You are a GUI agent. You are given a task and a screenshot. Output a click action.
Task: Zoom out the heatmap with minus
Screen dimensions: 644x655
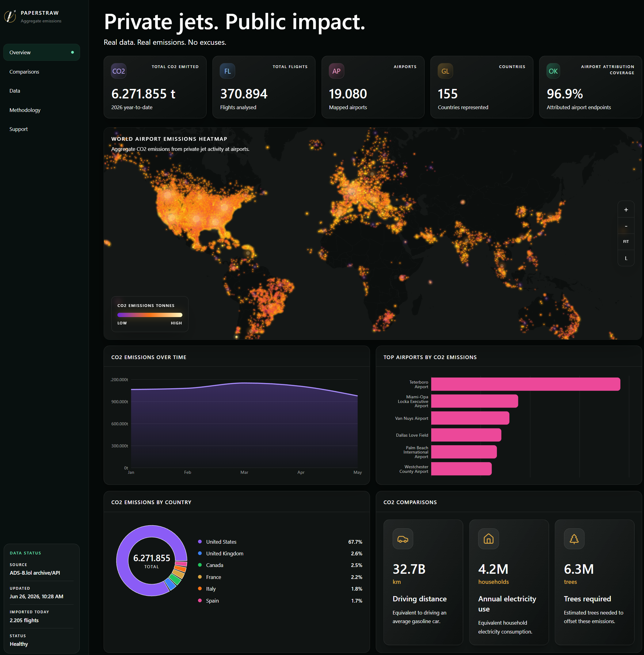tap(626, 226)
